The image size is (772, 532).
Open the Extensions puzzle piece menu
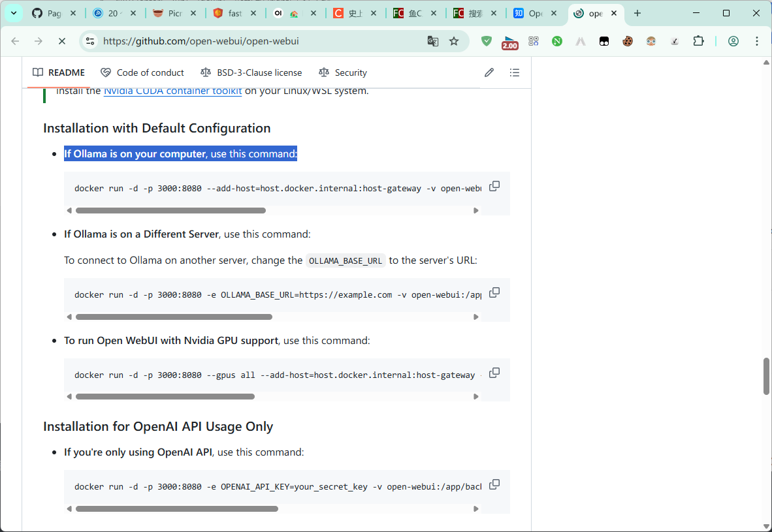[698, 41]
